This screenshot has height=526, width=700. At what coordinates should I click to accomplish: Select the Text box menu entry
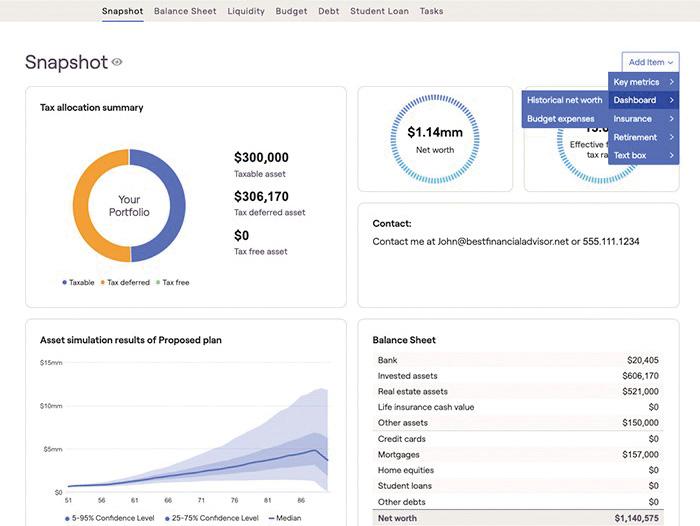point(643,155)
